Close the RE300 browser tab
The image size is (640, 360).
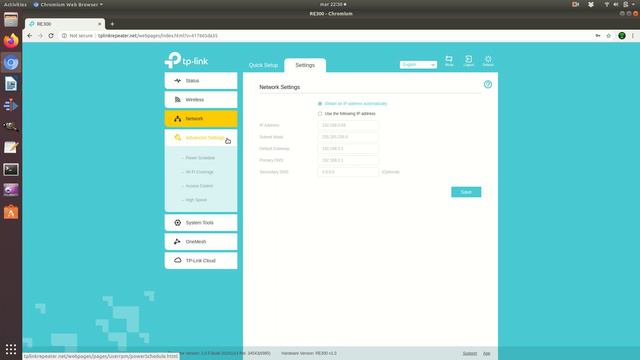pyautogui.click(x=100, y=24)
